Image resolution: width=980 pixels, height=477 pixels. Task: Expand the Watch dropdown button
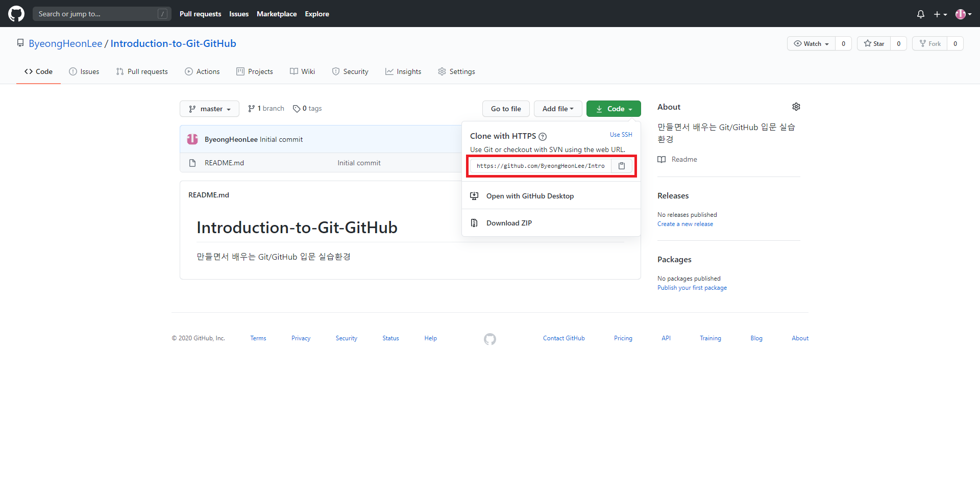(x=811, y=43)
